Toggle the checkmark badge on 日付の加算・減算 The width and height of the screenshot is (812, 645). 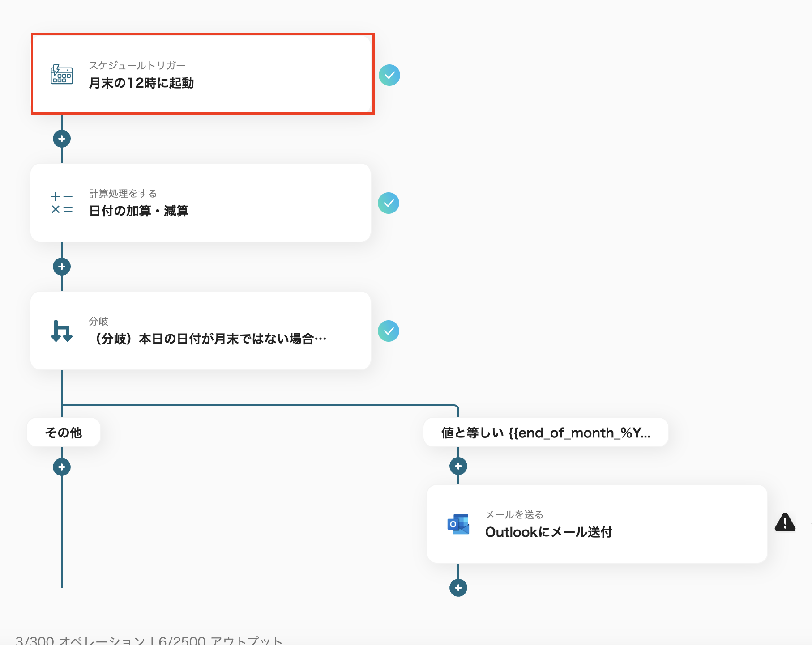point(389,203)
